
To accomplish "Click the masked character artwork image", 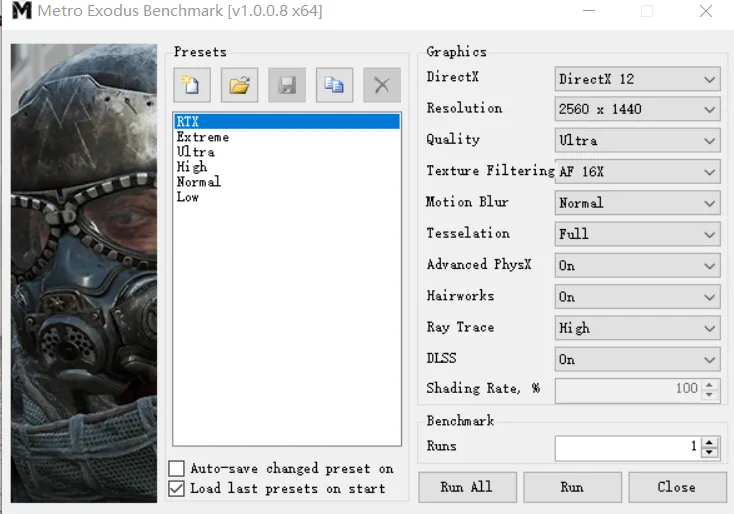I will [x=84, y=273].
